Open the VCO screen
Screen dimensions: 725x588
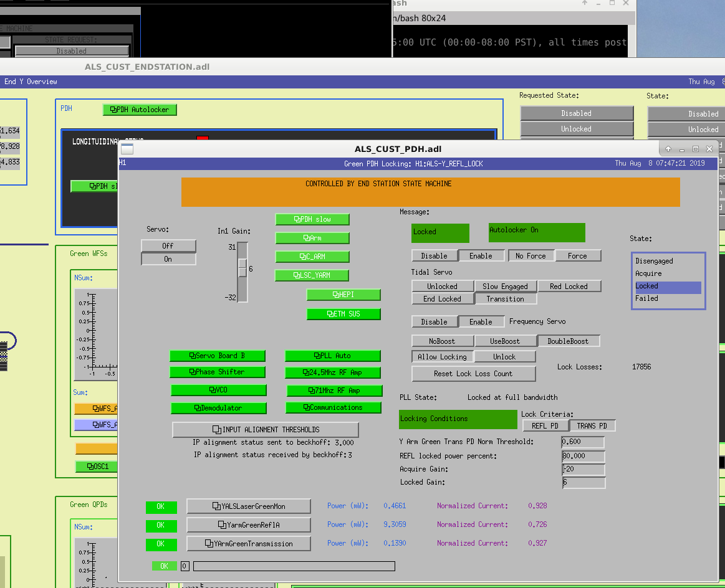coord(219,390)
